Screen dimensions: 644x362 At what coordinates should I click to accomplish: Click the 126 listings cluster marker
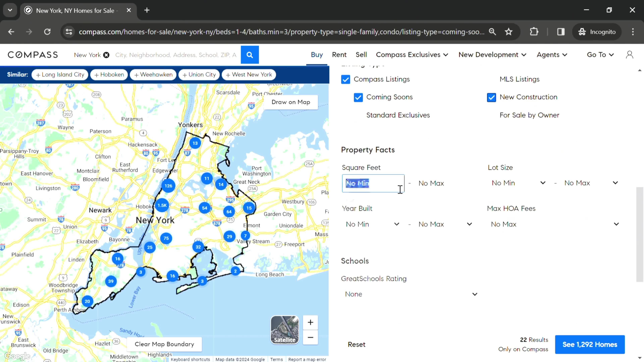[168, 186]
